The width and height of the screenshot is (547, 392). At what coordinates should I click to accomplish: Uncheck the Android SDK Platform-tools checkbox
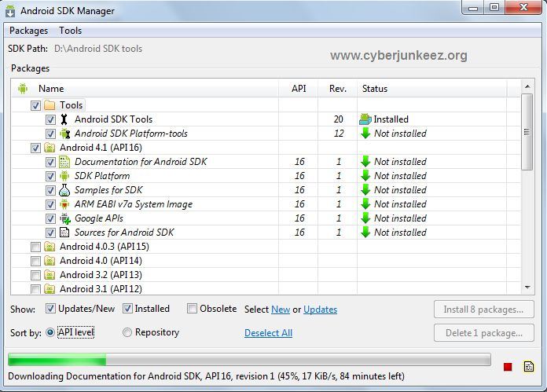50,134
